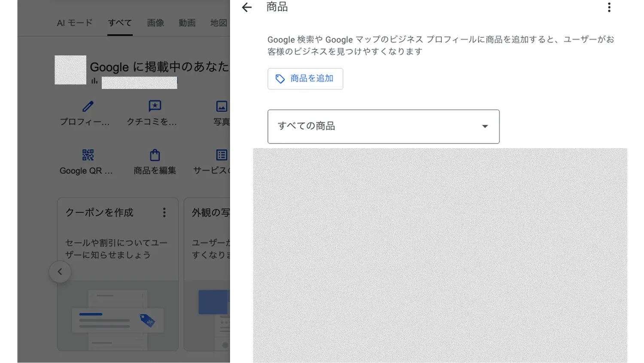The image size is (644, 363).
Task: Click the back arrow on the 商品 panel
Action: (x=246, y=7)
